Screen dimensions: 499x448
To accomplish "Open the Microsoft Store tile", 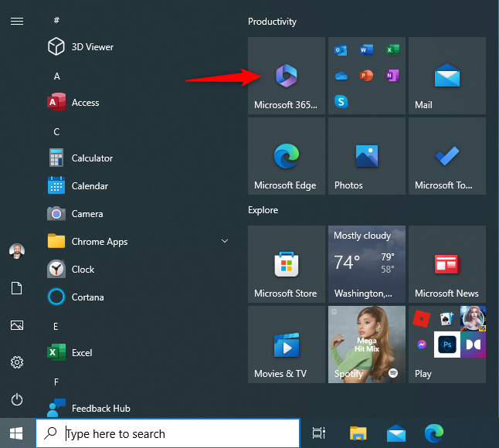I will tap(287, 264).
